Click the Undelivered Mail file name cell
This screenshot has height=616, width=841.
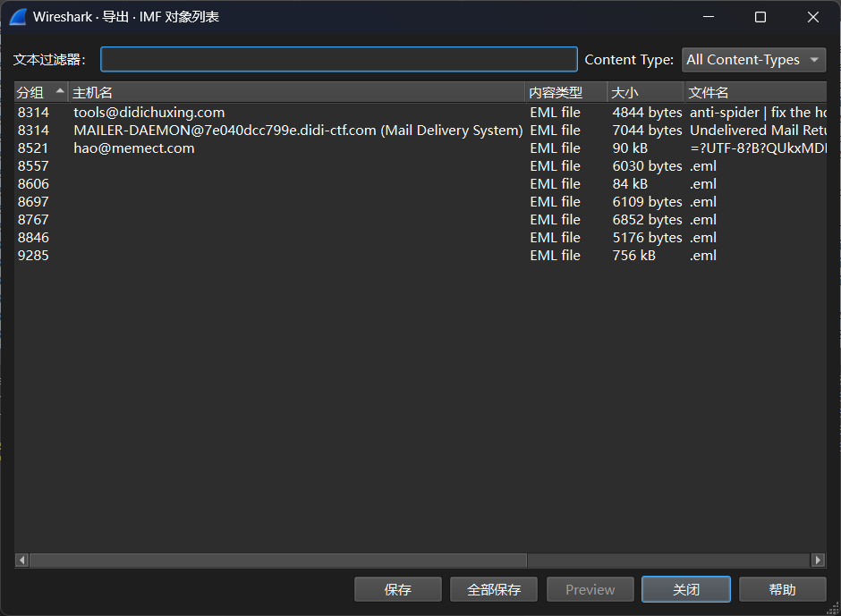pyautogui.click(x=758, y=131)
